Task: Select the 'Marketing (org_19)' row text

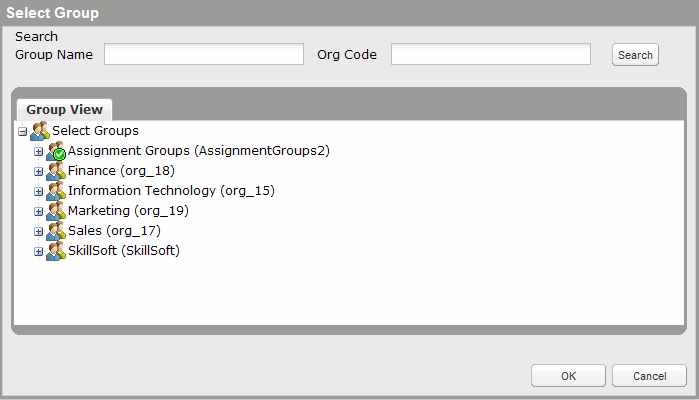Action: [128, 211]
